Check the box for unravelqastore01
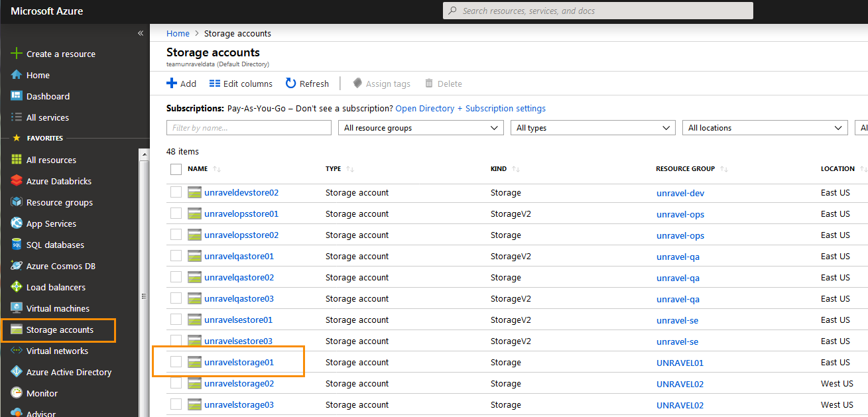 [176, 256]
